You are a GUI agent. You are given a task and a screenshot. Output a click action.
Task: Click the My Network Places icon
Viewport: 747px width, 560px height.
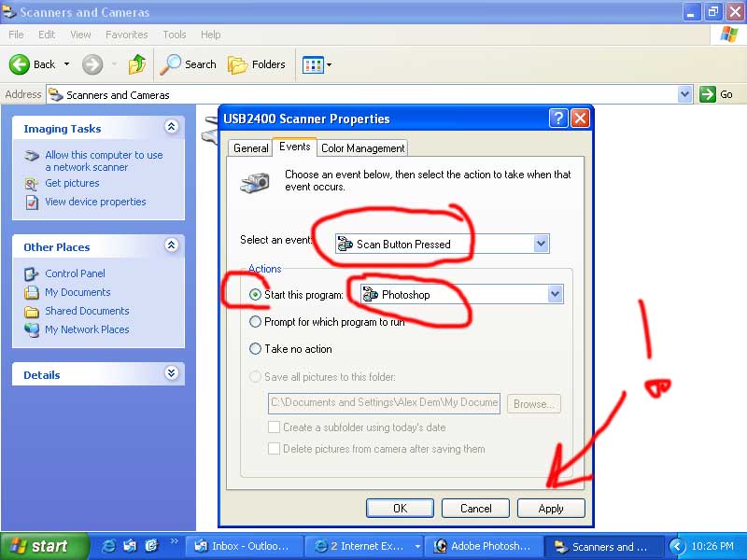32,329
